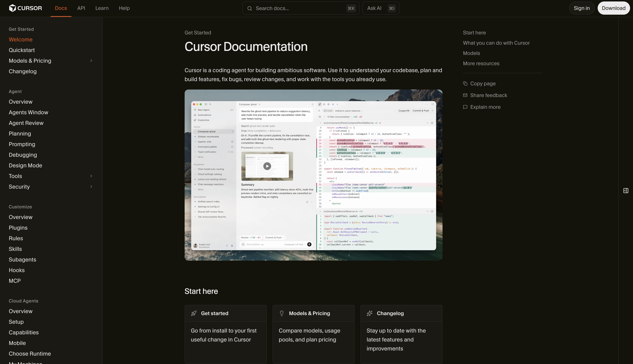
Task: Play the screen recording video in the hero image
Action: [x=267, y=166]
